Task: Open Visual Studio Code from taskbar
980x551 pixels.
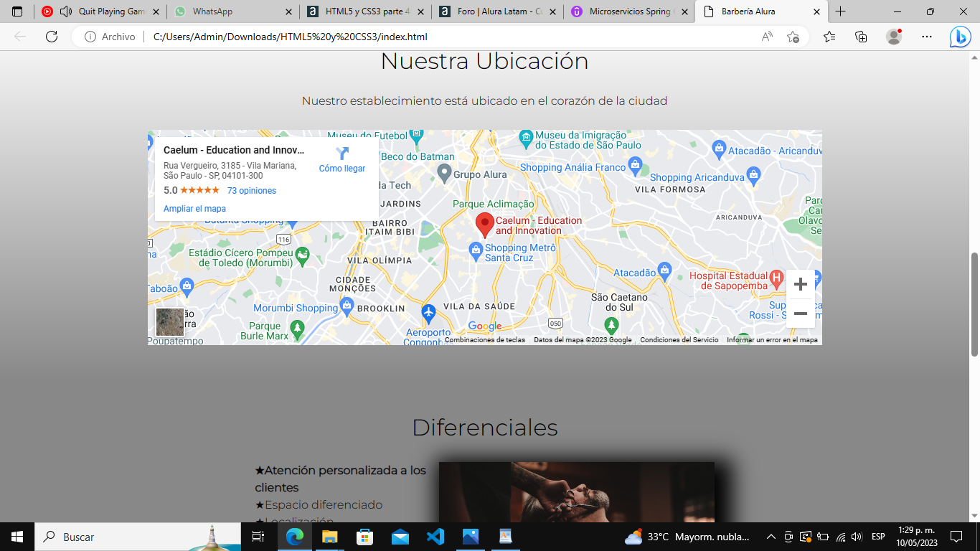Action: pos(435,537)
